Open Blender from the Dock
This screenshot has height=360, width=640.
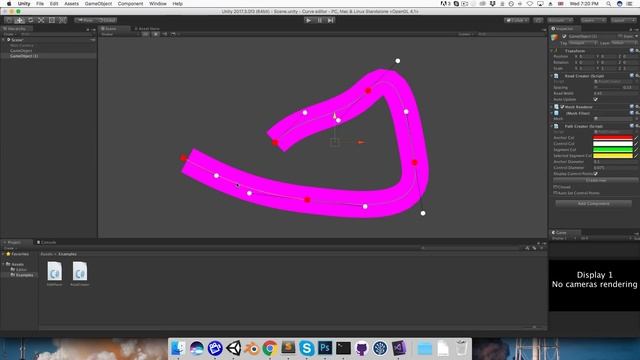252,348
